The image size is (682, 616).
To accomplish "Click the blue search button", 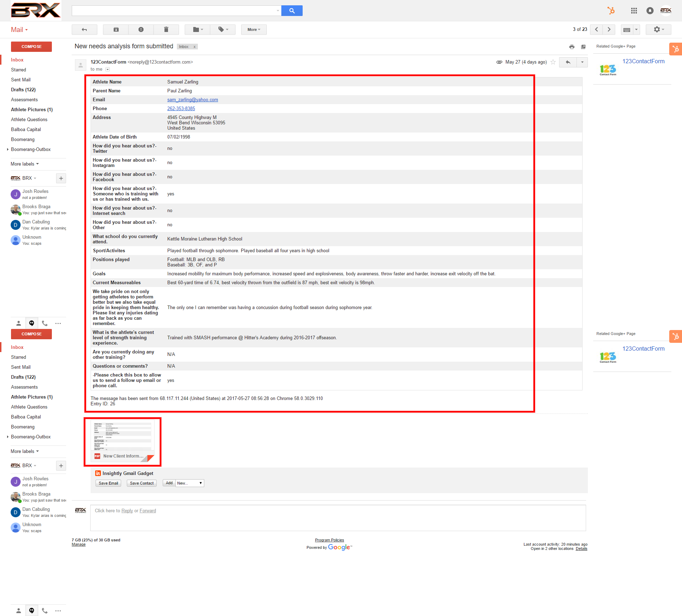I will pyautogui.click(x=292, y=11).
